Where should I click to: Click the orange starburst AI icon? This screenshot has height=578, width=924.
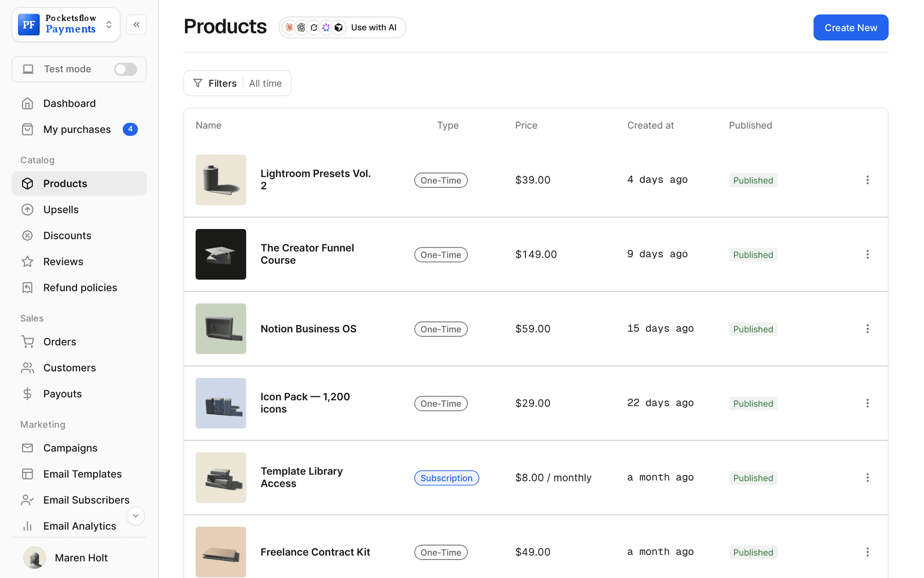[x=289, y=28]
